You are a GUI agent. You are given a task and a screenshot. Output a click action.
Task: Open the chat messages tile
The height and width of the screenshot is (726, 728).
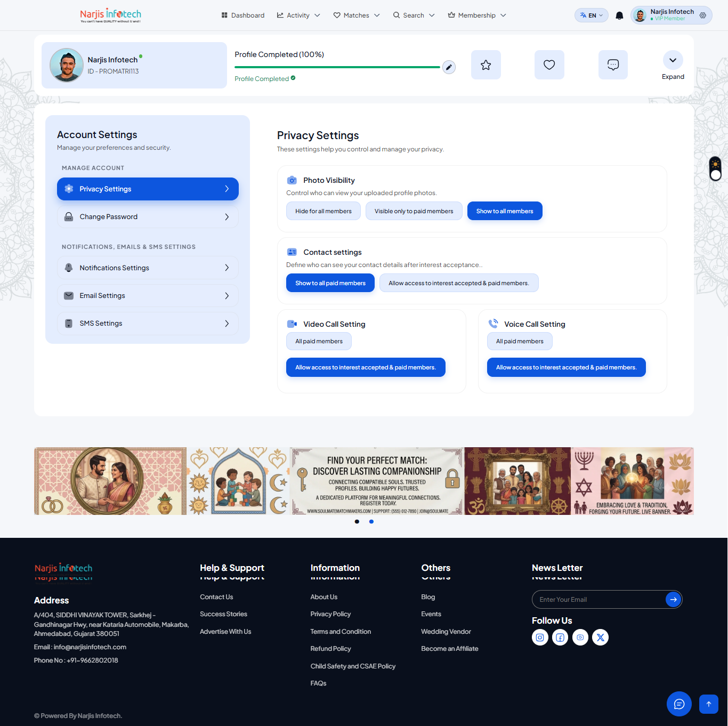pos(613,65)
